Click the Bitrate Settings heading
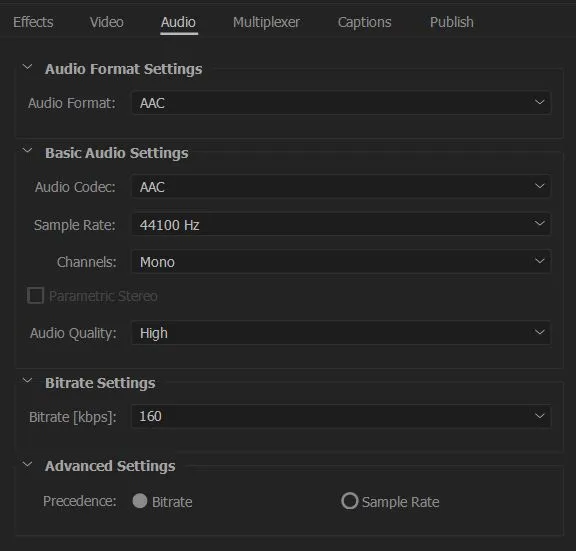The image size is (576, 551). [x=100, y=383]
